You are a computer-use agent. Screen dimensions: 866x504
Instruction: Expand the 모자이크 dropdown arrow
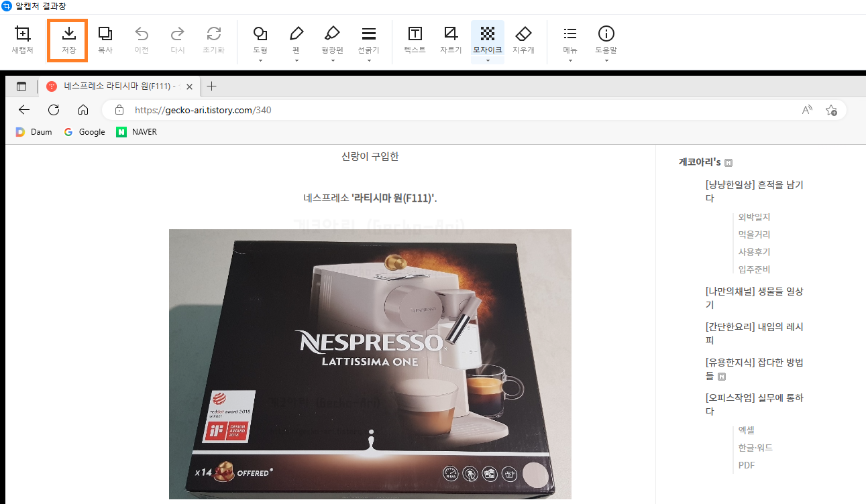[x=488, y=61]
